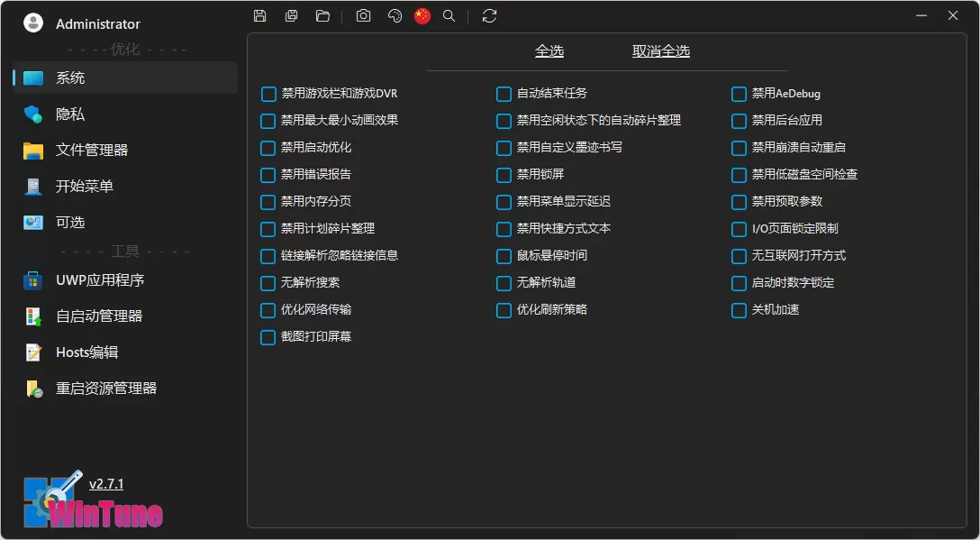This screenshot has height=540, width=980.
Task: Click the 全选 select-all link
Action: pos(549,51)
